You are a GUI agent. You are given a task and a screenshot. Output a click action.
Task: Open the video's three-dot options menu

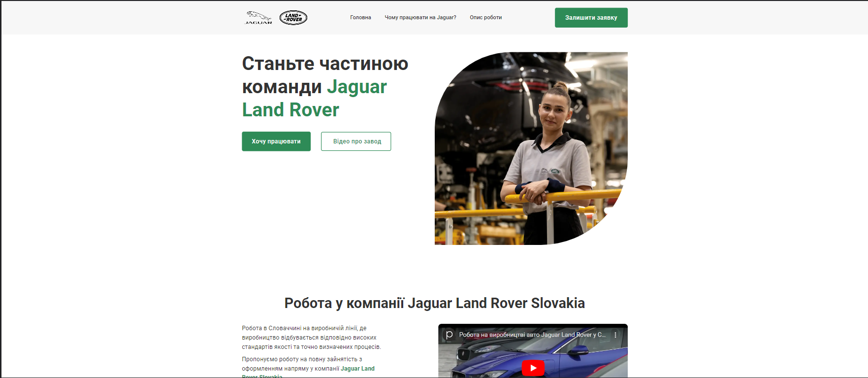point(615,335)
